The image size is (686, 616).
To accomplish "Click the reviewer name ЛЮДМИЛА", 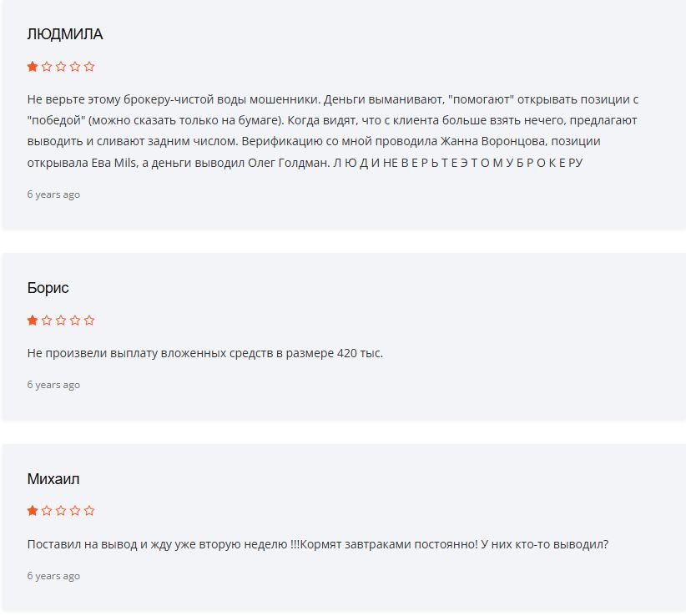I will [65, 34].
